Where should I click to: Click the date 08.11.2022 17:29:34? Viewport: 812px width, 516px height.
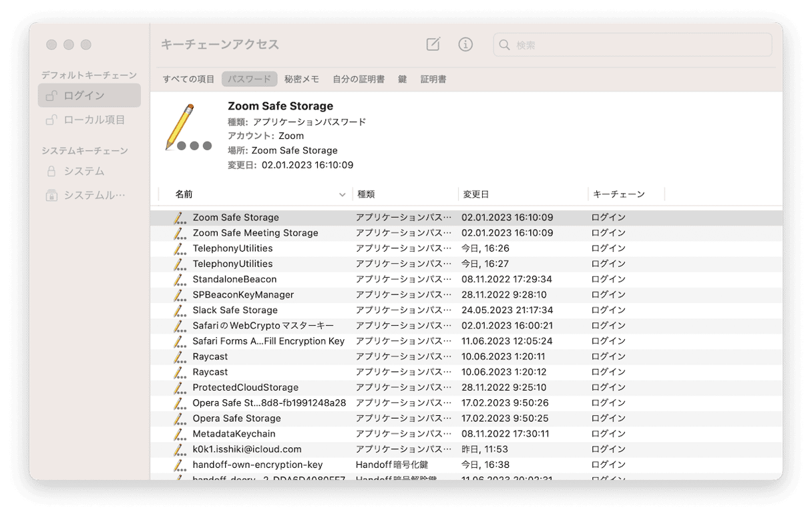click(x=507, y=279)
